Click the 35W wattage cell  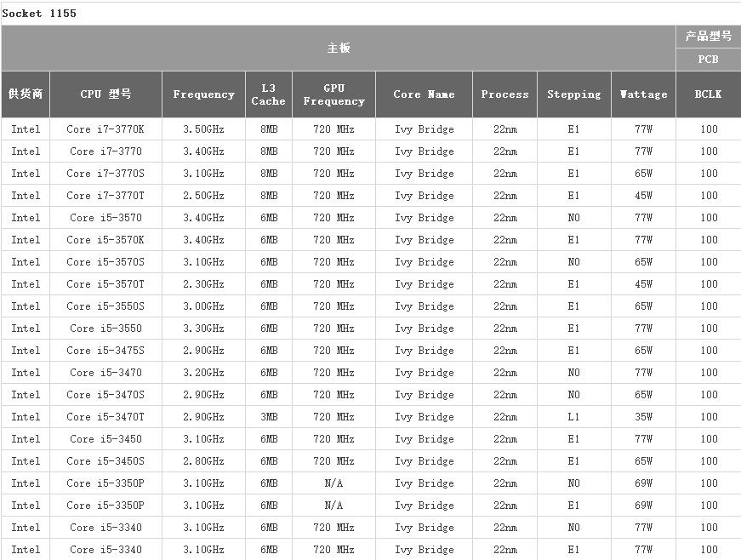click(643, 416)
